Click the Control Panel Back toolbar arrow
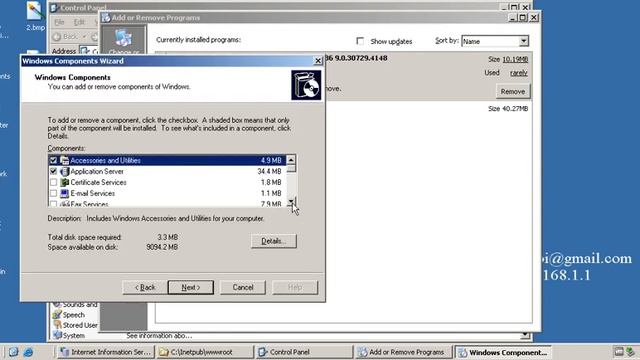This screenshot has height=360, width=640. click(x=57, y=37)
